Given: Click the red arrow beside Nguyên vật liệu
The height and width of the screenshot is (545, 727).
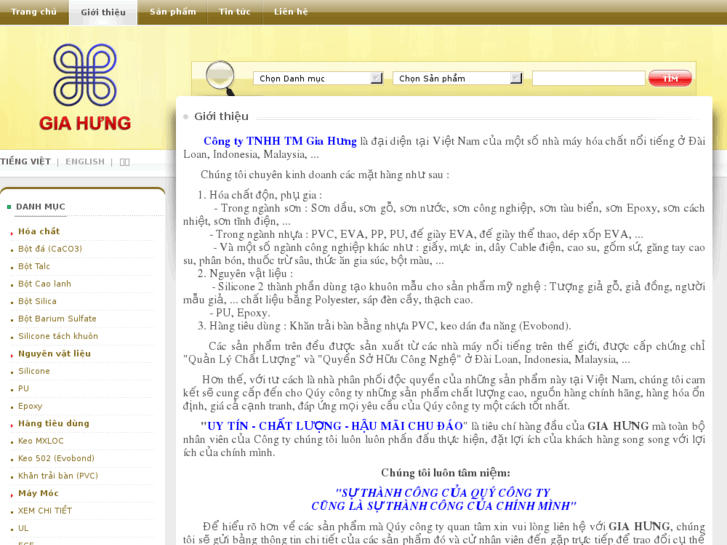Looking at the screenshot, I should tap(12, 354).
